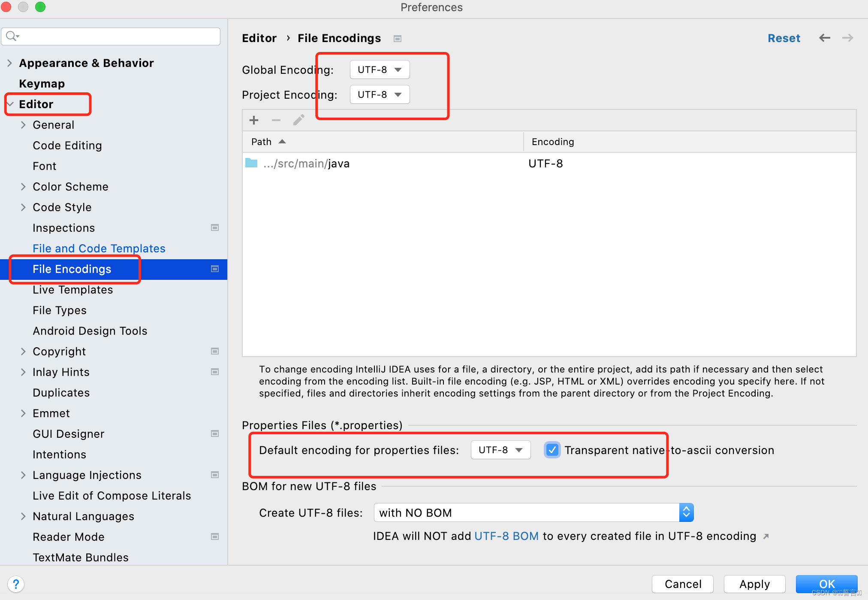The image size is (868, 600).
Task: Click external link arrow after BOM note
Action: 766,536
